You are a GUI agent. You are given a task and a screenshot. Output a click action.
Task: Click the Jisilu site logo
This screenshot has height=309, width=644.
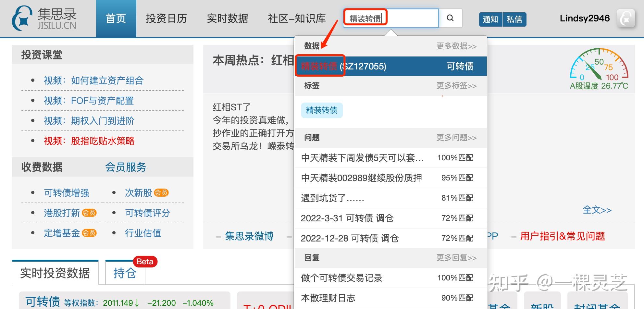click(x=44, y=18)
